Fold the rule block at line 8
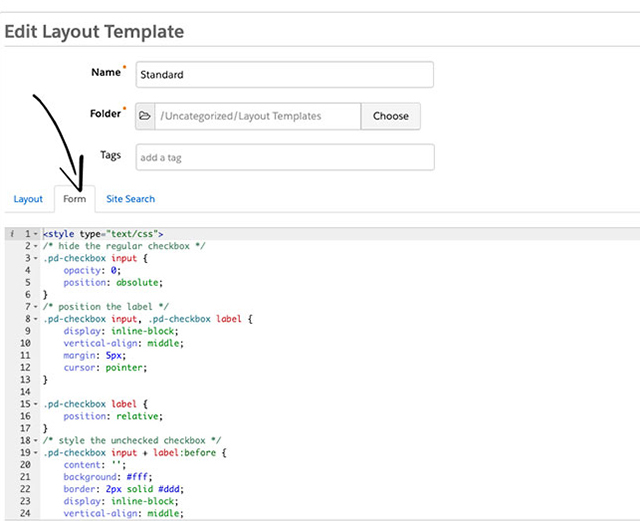 36,319
